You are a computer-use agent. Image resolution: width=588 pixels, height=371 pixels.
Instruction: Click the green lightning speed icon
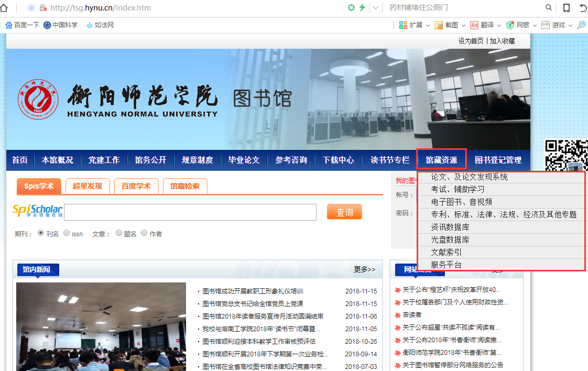(x=362, y=7)
